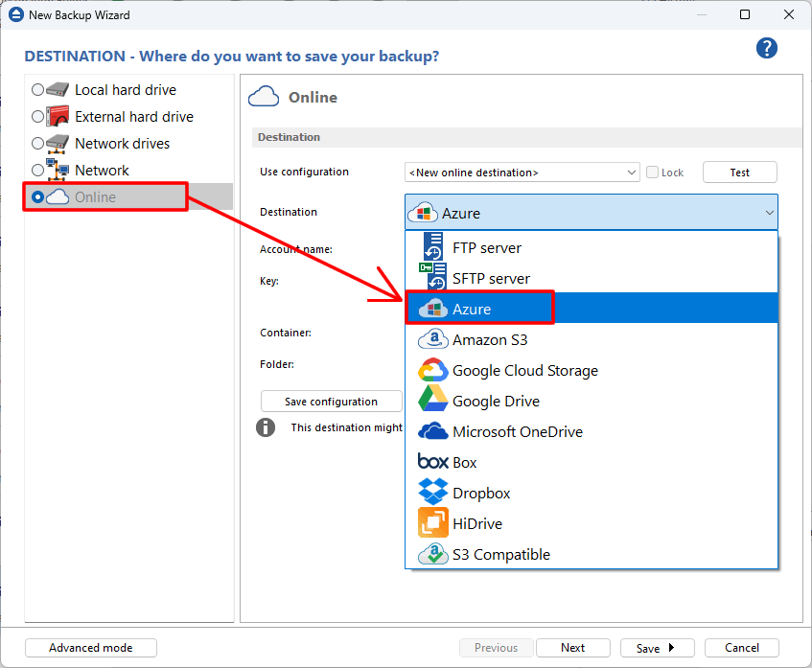Choose FTP server from the list
812x668 pixels.
click(x=487, y=247)
